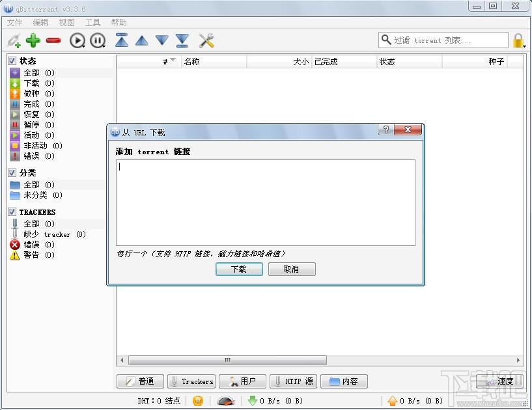Click the green plus add torrent icon

33,40
